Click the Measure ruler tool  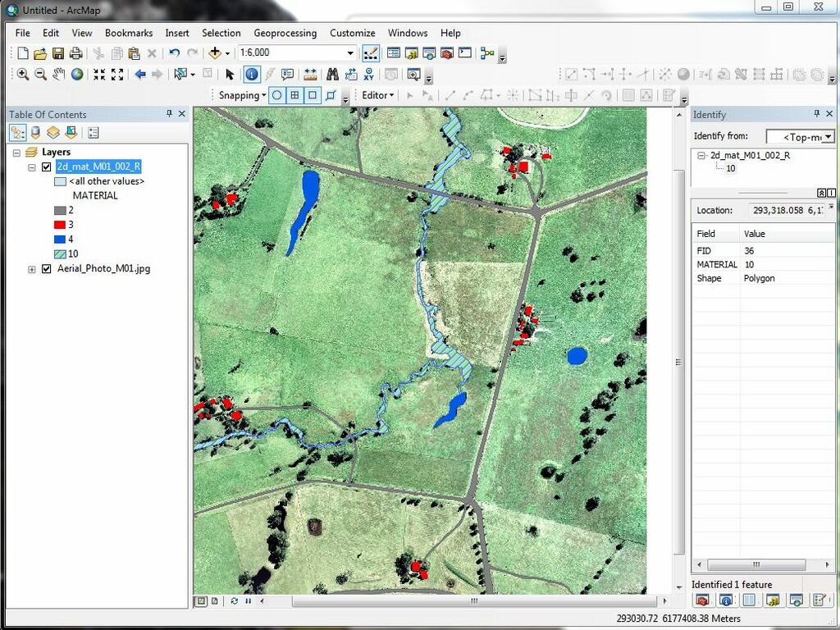click(x=310, y=75)
